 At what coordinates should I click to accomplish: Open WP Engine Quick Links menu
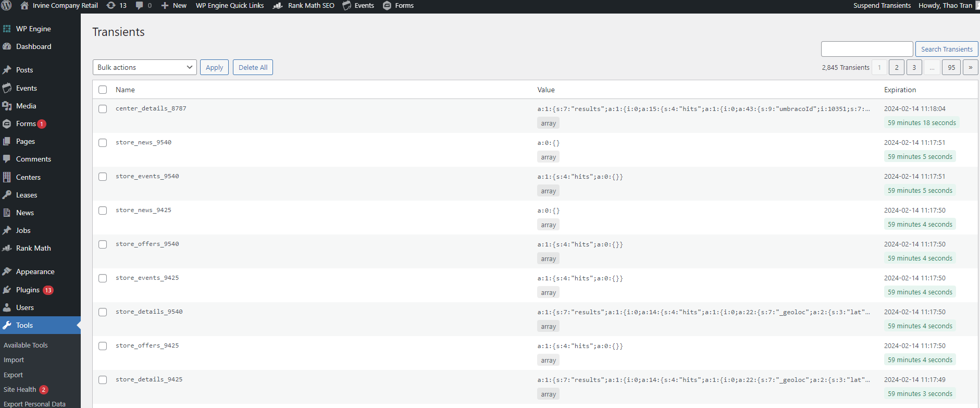click(x=229, y=6)
